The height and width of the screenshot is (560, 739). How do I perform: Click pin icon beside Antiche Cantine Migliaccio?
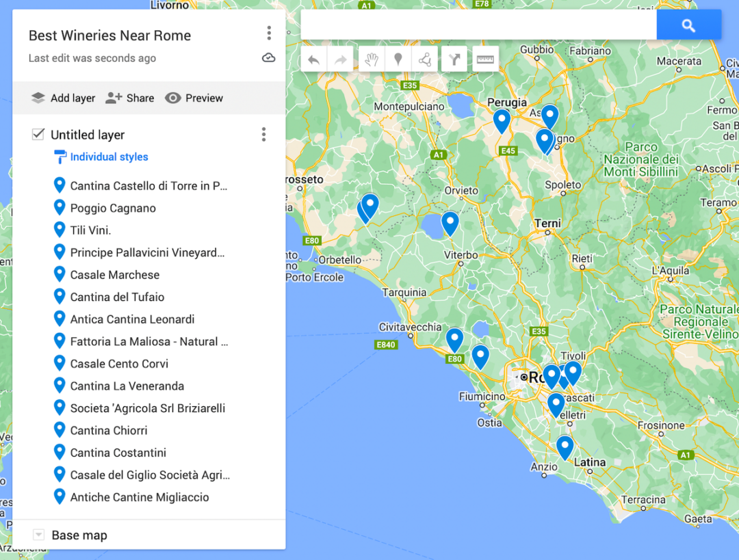coord(60,497)
